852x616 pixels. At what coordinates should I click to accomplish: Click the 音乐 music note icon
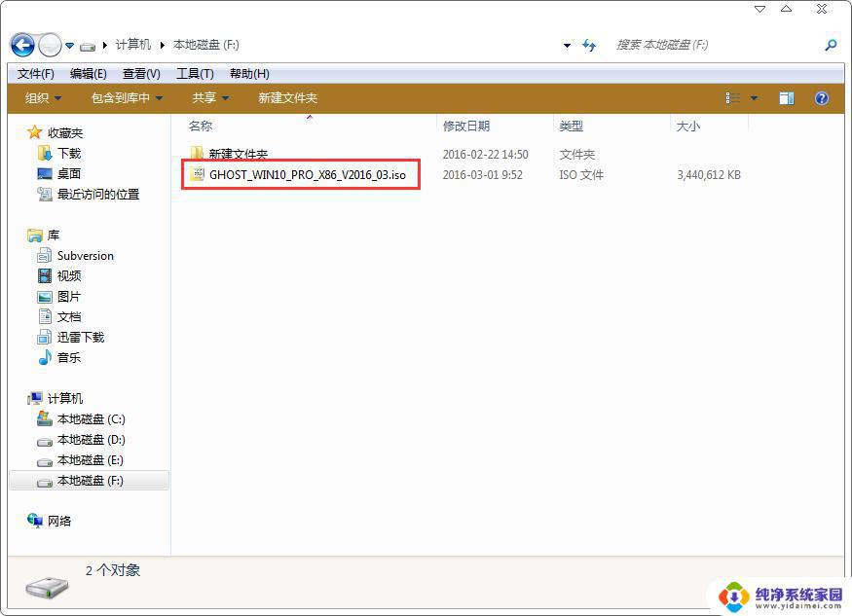tap(45, 357)
